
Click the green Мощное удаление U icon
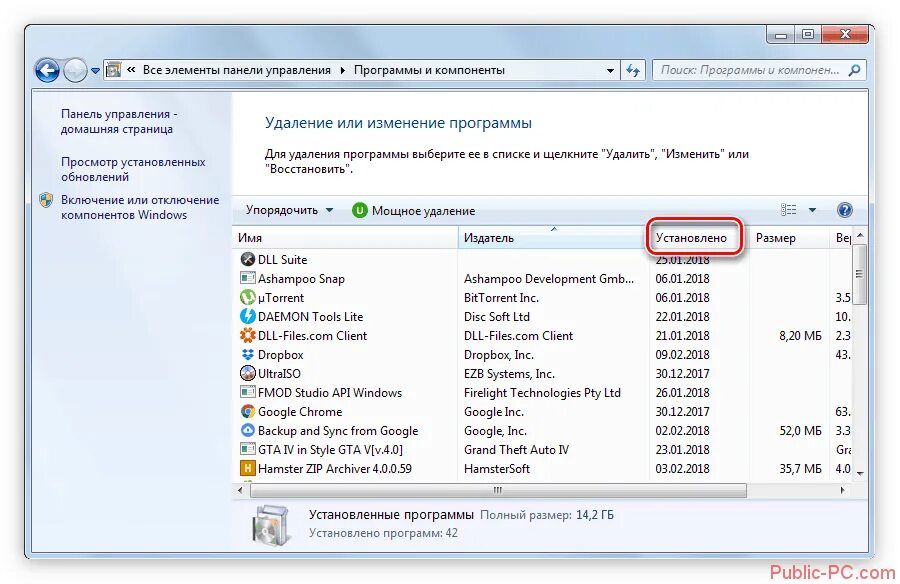pyautogui.click(x=359, y=211)
